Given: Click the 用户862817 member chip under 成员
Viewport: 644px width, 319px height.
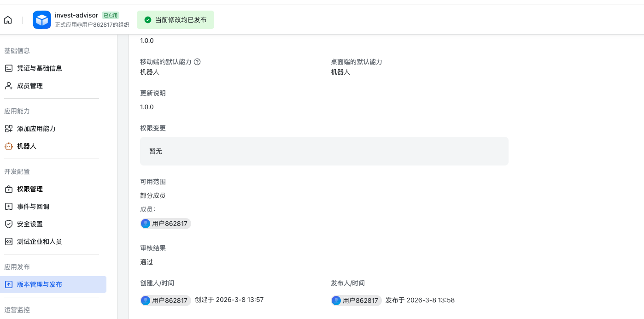Looking at the screenshot, I should [x=165, y=223].
